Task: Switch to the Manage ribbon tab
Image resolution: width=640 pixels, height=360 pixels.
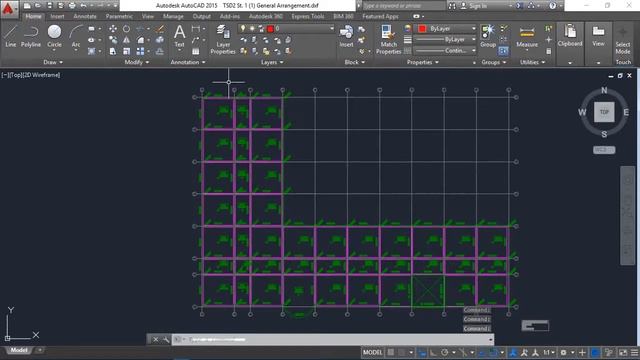Action: [173, 16]
